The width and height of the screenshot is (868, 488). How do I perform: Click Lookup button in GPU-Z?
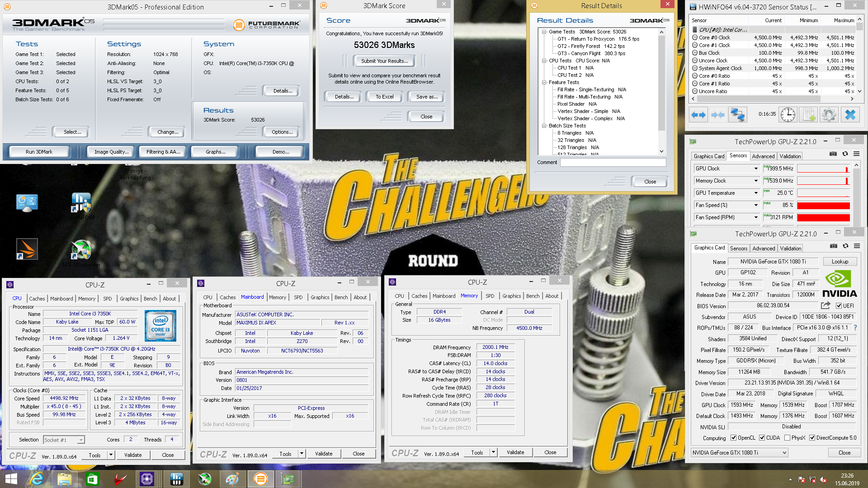(840, 262)
